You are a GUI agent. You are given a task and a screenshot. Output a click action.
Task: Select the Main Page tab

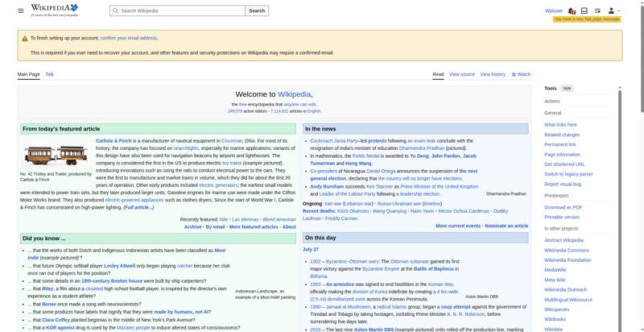pos(29,74)
